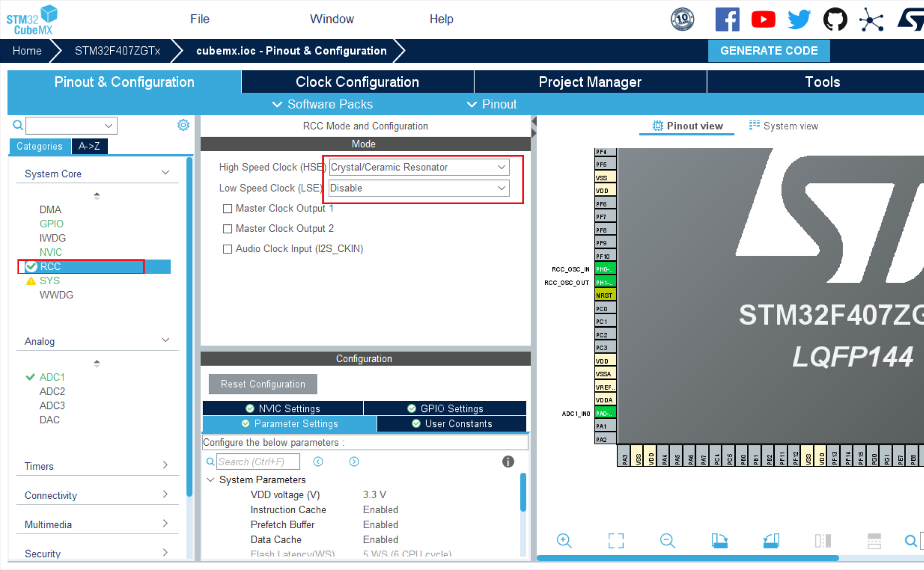Viewport: 924px width, 570px height.
Task: Click the Reset Configuration button
Action: 263,384
